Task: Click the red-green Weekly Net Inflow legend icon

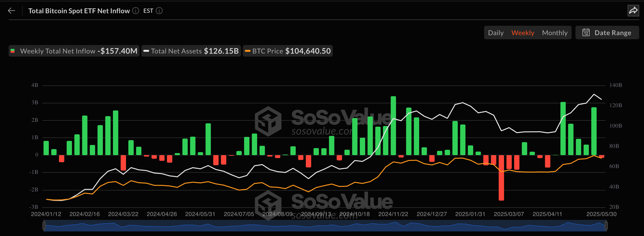Action: 13,51
